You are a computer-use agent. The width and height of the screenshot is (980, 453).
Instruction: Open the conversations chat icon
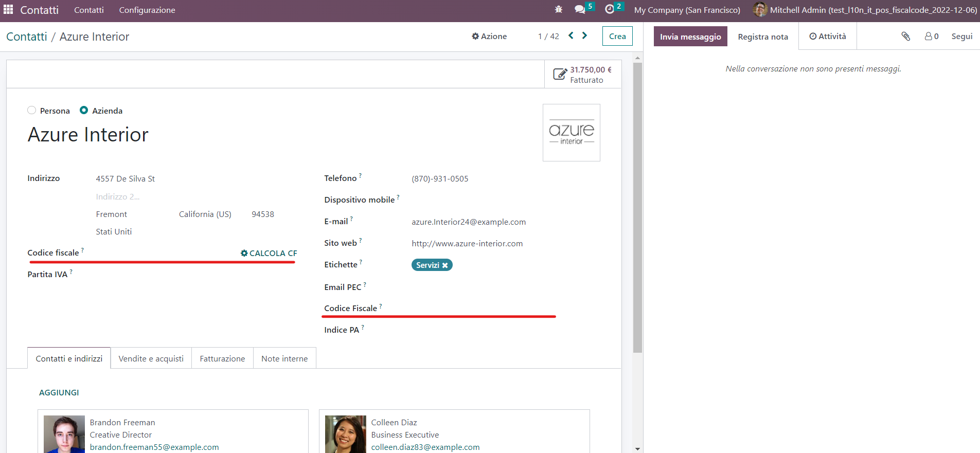[580, 9]
